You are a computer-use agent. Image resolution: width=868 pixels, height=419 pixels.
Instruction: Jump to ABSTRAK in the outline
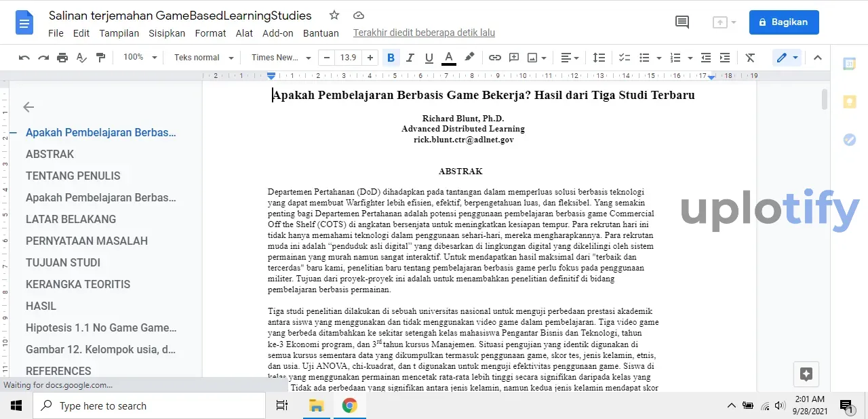tap(50, 154)
